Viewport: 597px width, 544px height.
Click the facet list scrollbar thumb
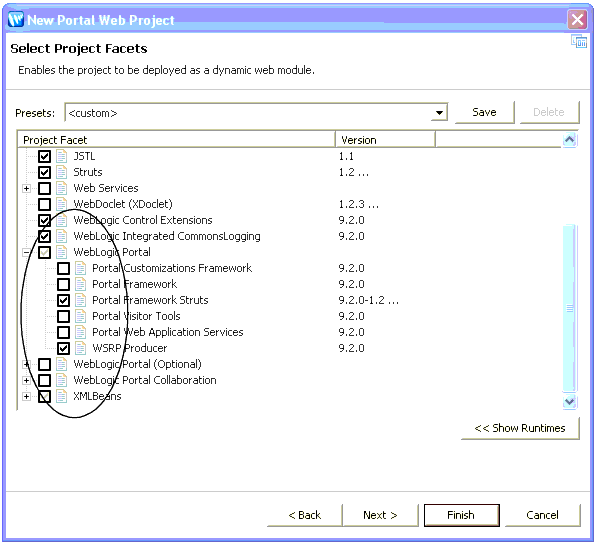[x=570, y=308]
